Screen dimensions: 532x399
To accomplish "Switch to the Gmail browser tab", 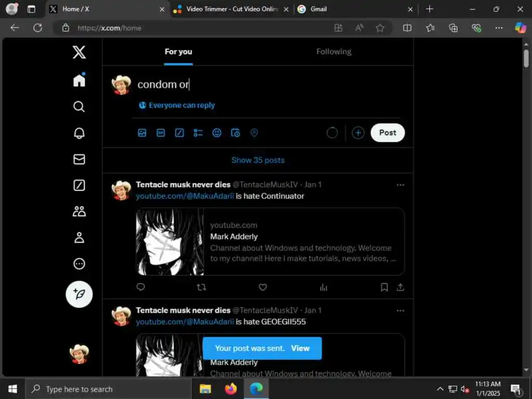I will pos(354,9).
